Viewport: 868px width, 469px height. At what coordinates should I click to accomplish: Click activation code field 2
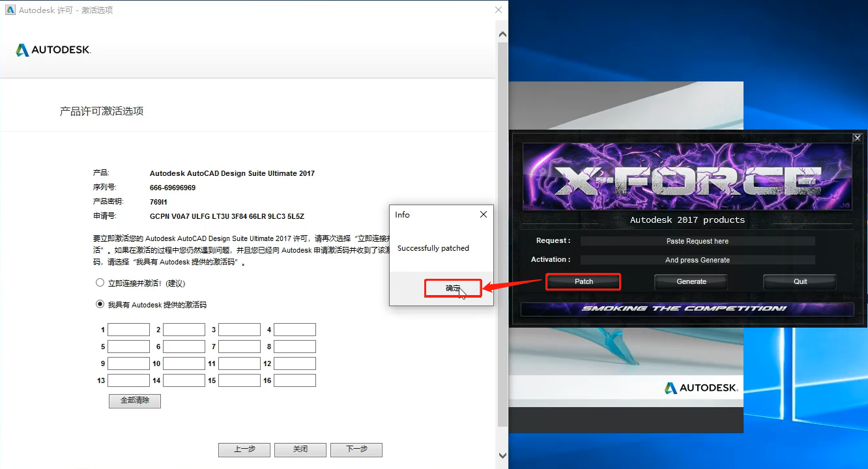click(x=184, y=330)
